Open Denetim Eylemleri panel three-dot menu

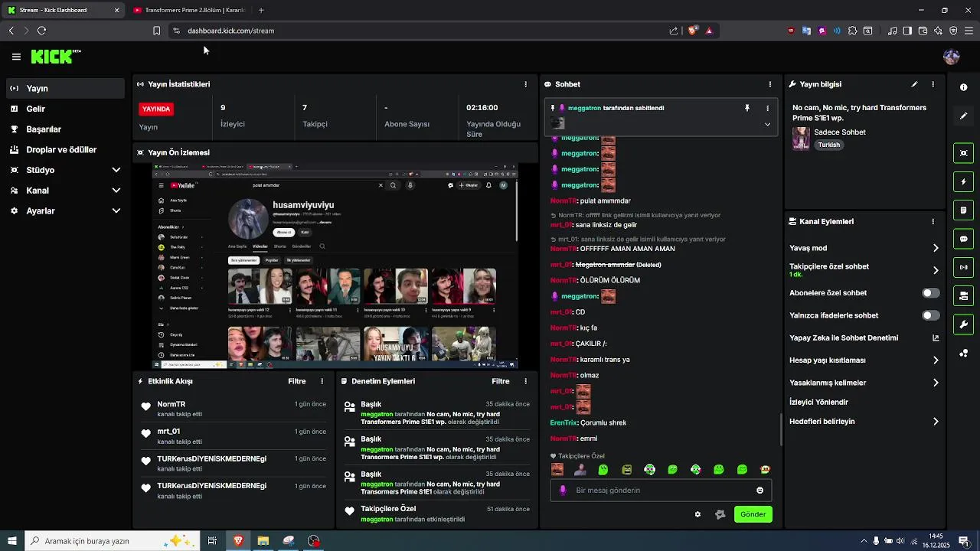[525, 381]
